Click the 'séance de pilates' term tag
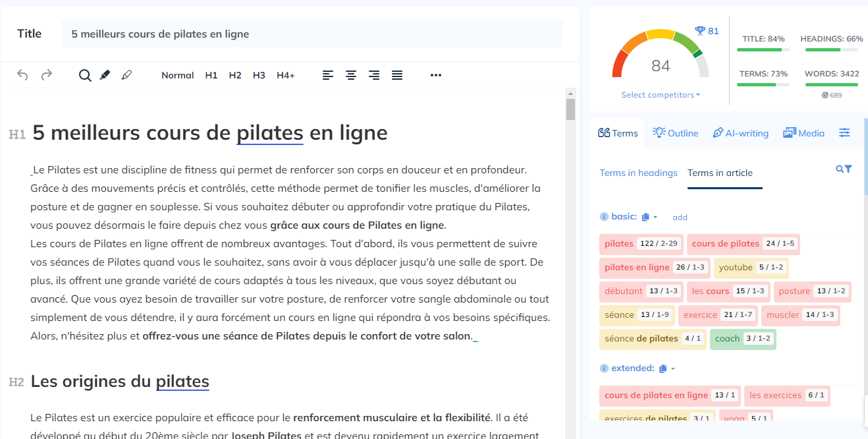868x439 pixels. pyautogui.click(x=653, y=339)
